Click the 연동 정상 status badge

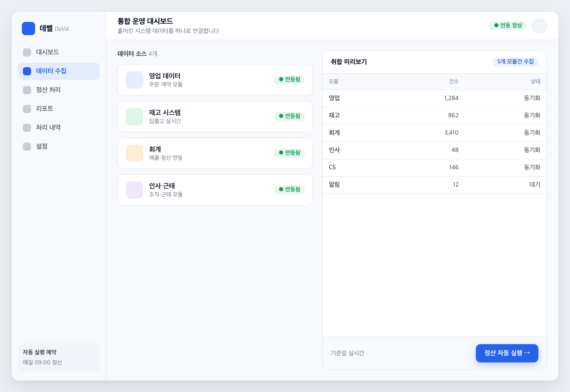point(508,26)
